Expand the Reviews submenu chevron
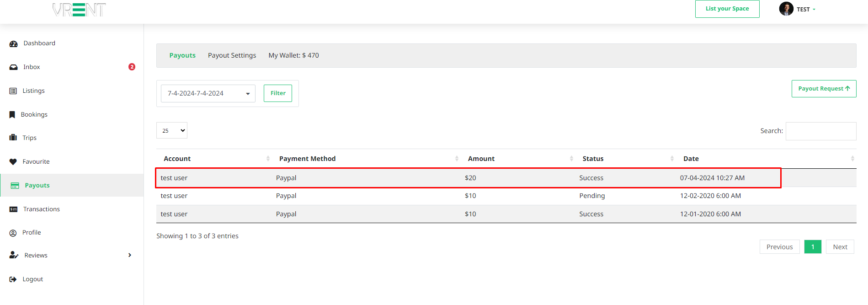The height and width of the screenshot is (305, 868). 130,255
